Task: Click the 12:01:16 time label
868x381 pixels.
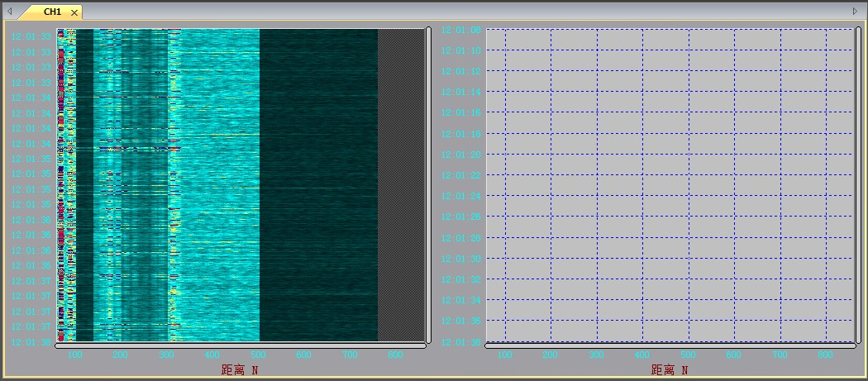Action: pyautogui.click(x=461, y=113)
